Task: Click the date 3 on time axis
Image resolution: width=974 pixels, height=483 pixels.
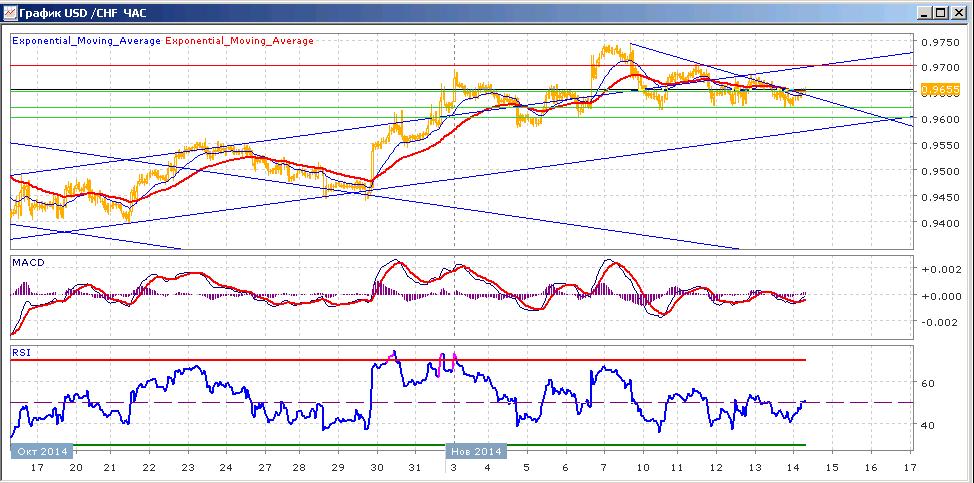Action: click(453, 467)
